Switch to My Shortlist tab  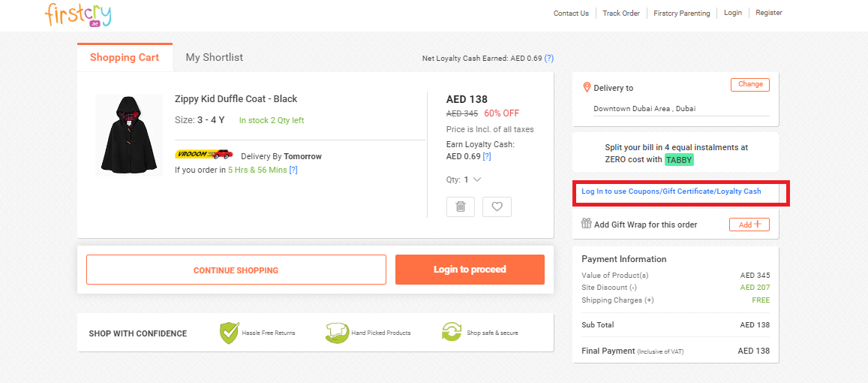tap(215, 57)
